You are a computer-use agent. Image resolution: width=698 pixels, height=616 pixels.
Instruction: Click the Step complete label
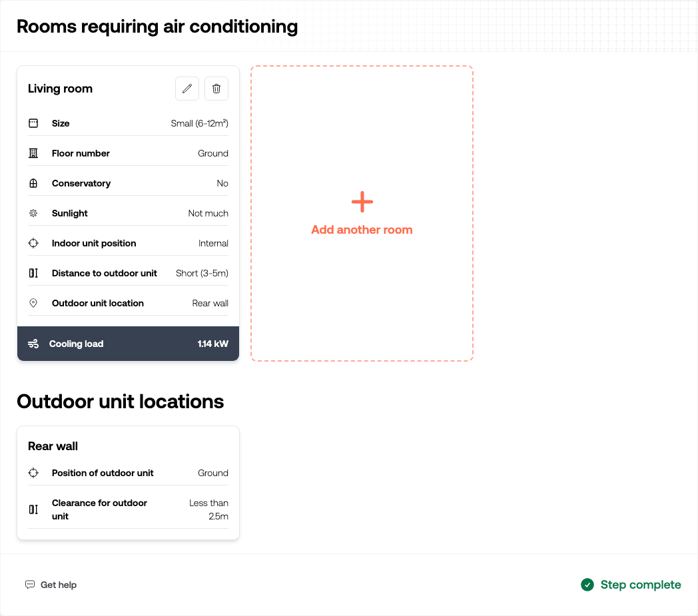pyautogui.click(x=641, y=585)
